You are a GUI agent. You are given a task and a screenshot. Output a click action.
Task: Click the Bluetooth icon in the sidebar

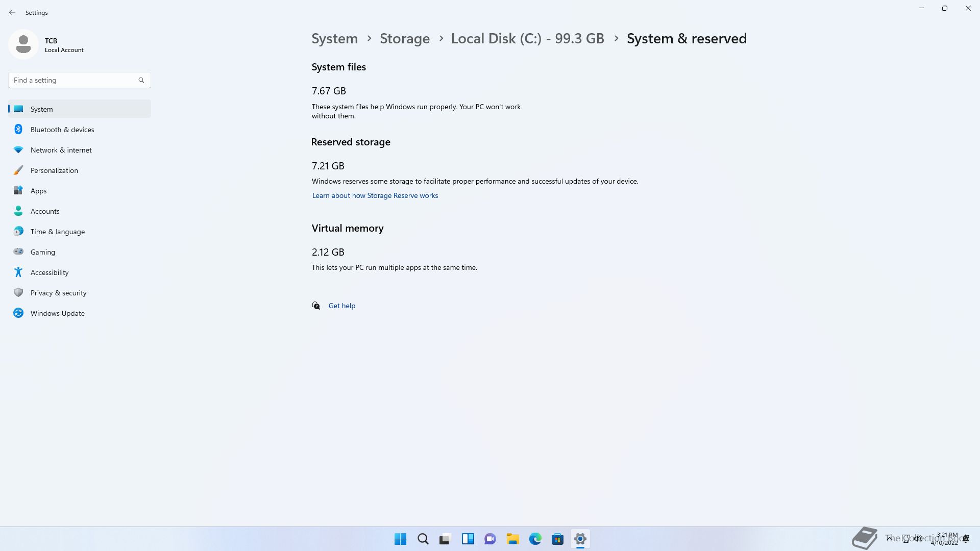[18, 129]
